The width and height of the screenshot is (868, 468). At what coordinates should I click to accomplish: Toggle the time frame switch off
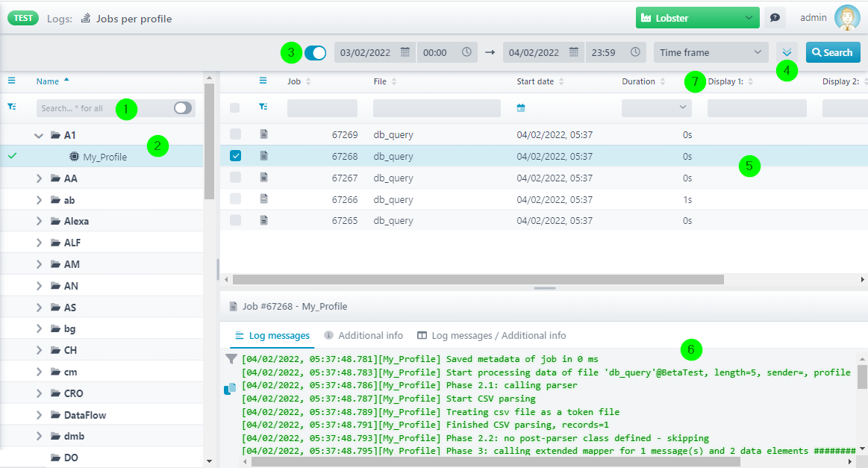315,52
